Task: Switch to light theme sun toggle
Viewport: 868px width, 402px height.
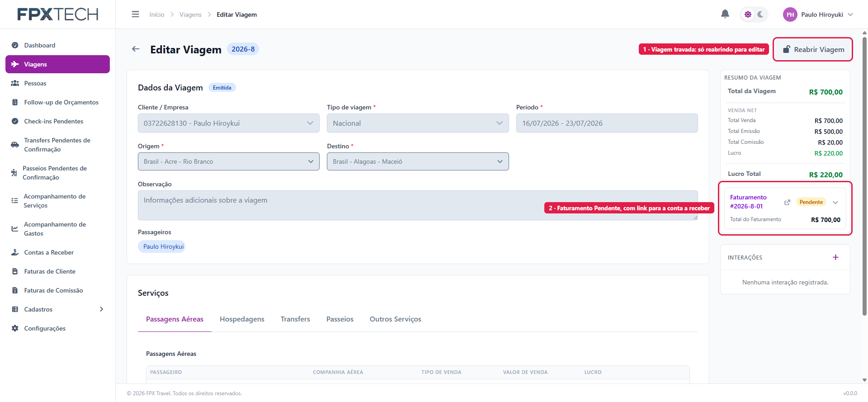Action: (748, 14)
